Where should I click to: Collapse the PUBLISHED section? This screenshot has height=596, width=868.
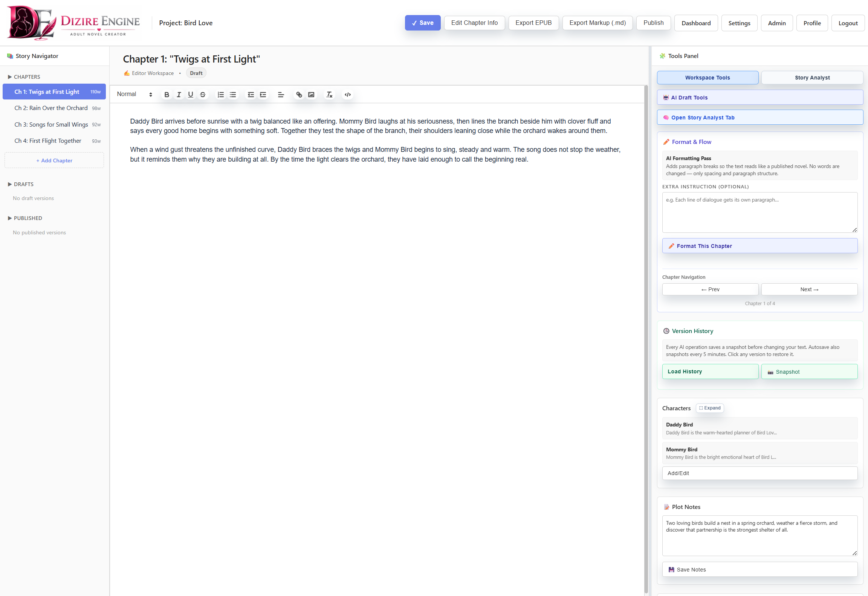click(25, 218)
